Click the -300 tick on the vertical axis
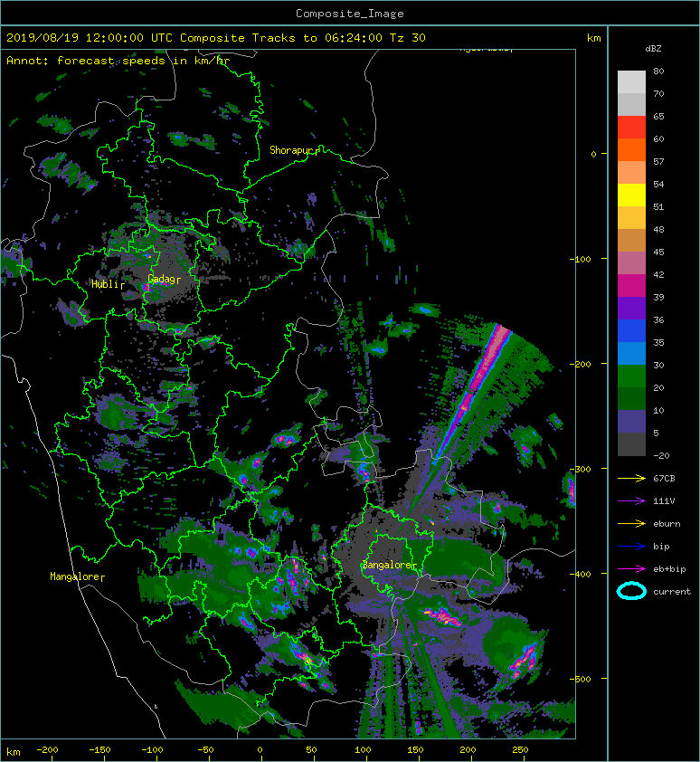Image resolution: width=700 pixels, height=762 pixels. click(580, 469)
